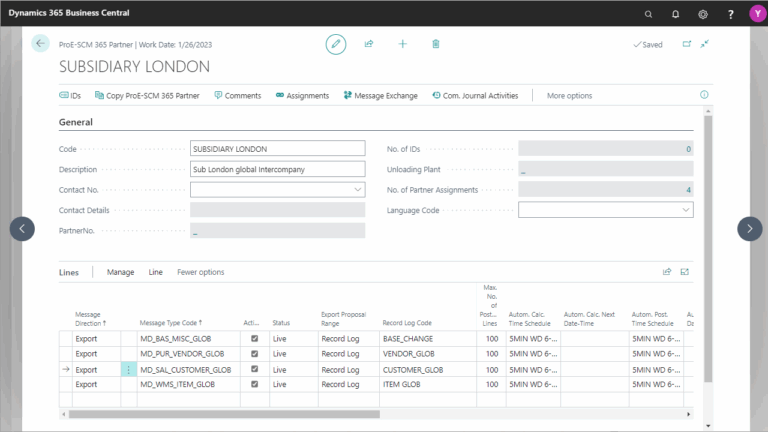Image resolution: width=768 pixels, height=432 pixels.
Task: Delete record with trash can icon
Action: pyautogui.click(x=435, y=44)
